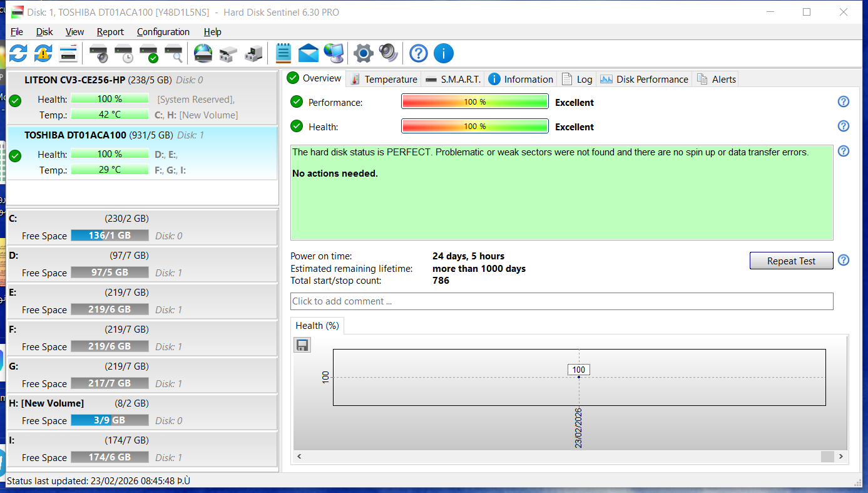The height and width of the screenshot is (493, 868).
Task: Open the Configuration menu
Action: click(163, 32)
